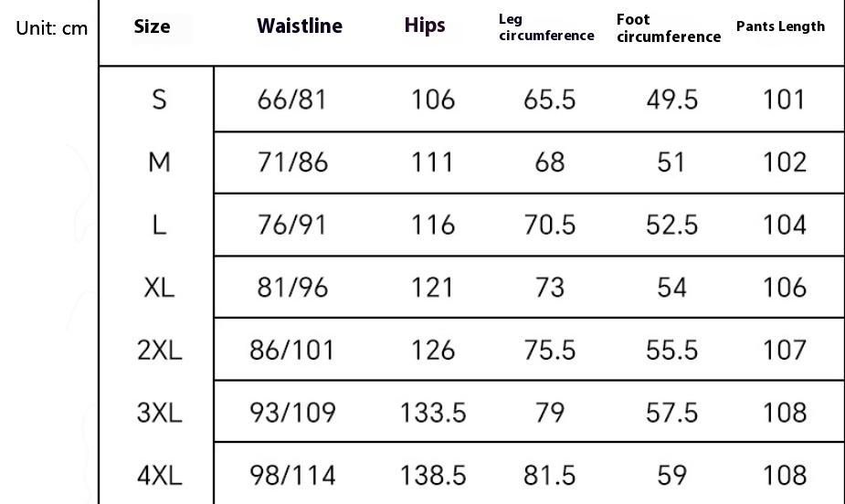Select the S size row label
This screenshot has height=504, width=845.
point(159,100)
